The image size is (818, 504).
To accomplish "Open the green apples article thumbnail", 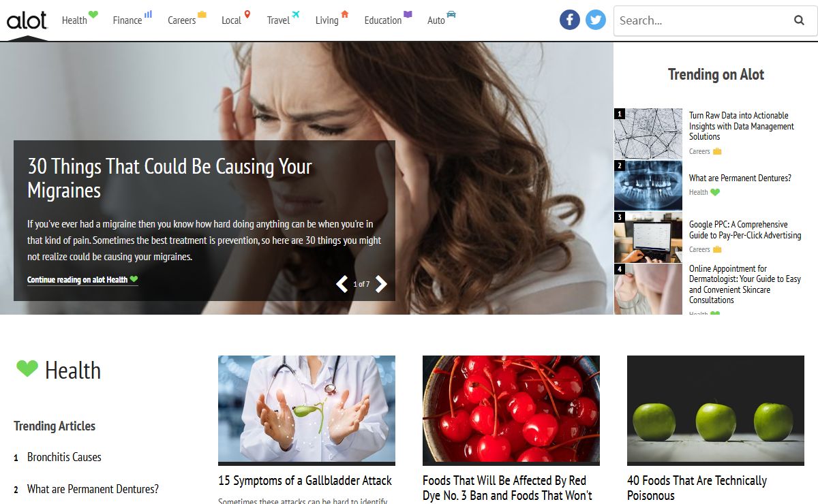I will coord(716,409).
